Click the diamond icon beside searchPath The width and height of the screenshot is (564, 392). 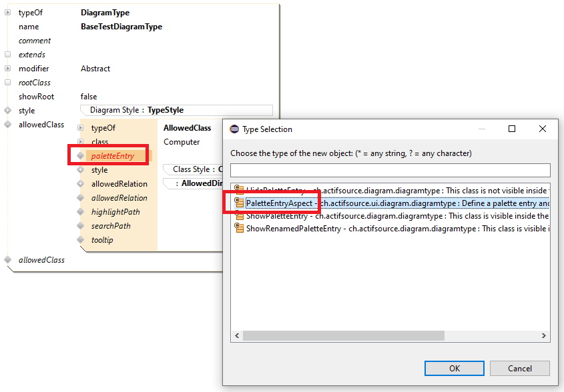click(x=81, y=226)
